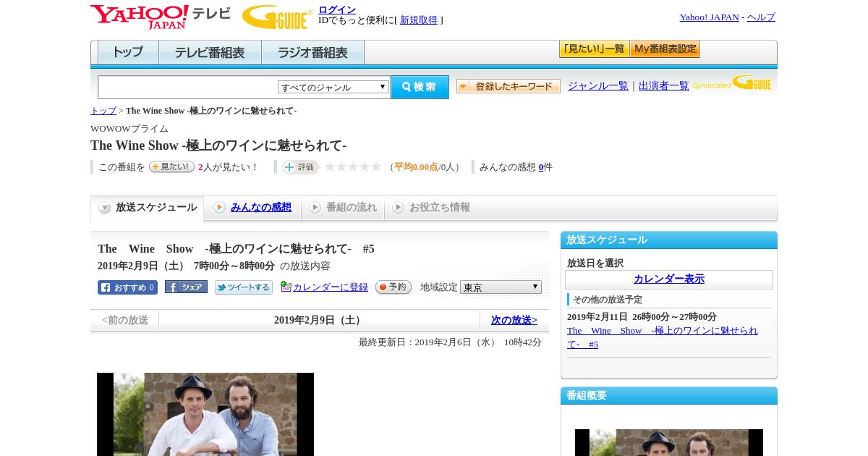The image size is (868, 456).
Task: Click the 見たい! plus button
Action: [171, 166]
